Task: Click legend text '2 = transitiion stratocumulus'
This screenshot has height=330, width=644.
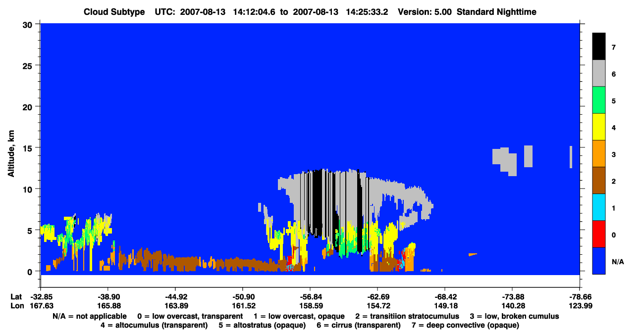Action: coord(407,316)
